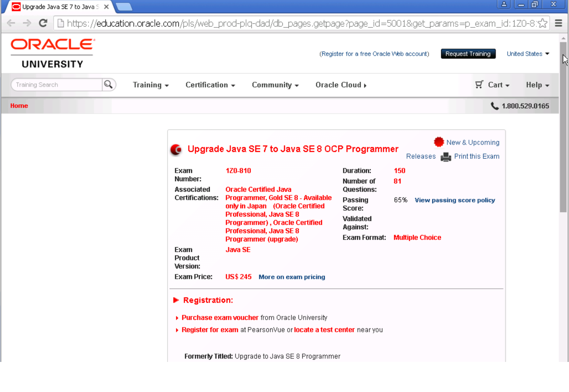Open the Certification dropdown menu
This screenshot has height=392, width=569.
tap(210, 85)
